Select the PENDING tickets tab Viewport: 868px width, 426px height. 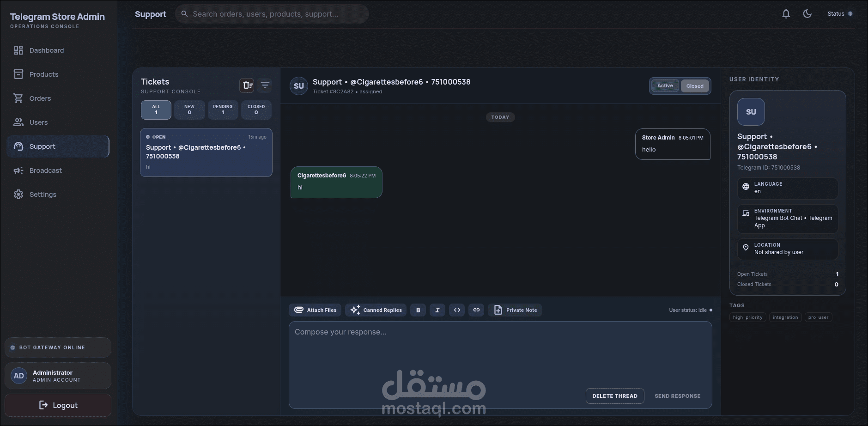(223, 110)
